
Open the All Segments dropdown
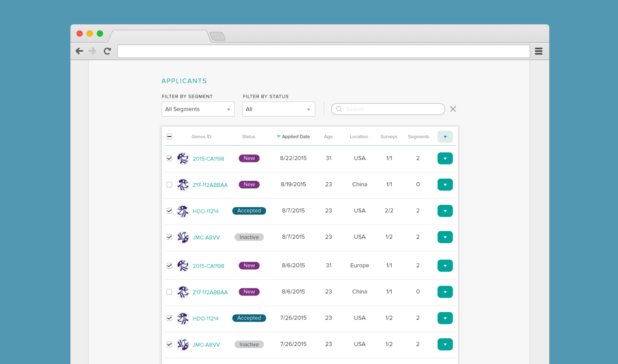pyautogui.click(x=198, y=109)
